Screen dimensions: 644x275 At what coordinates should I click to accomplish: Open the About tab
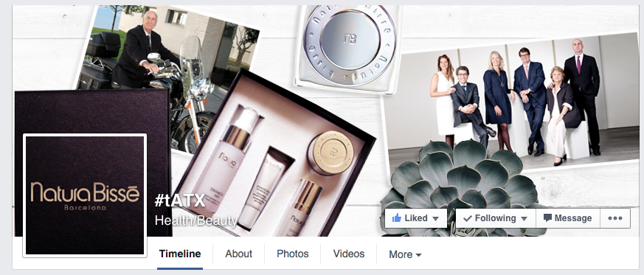[238, 254]
